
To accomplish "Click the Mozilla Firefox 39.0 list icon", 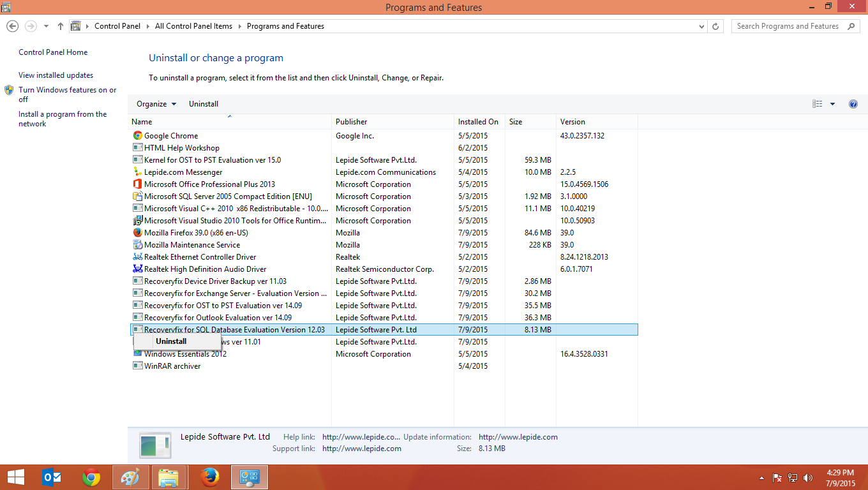I will tap(137, 232).
